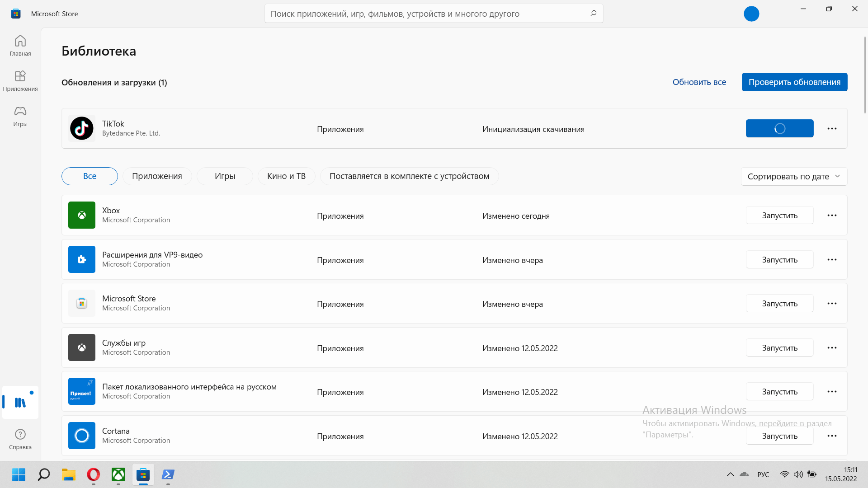Open Xbox app from taskbar

[x=118, y=474]
